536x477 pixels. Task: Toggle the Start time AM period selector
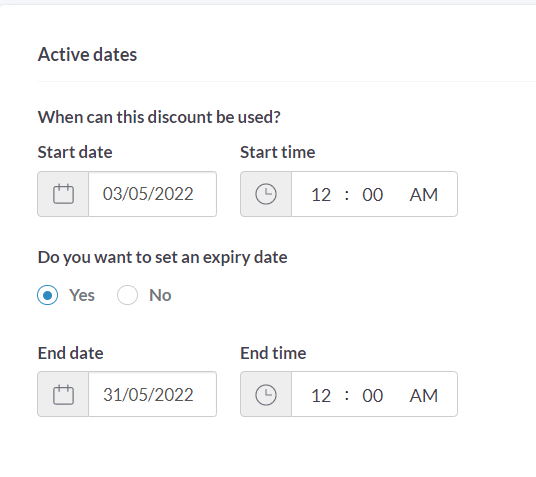point(424,195)
